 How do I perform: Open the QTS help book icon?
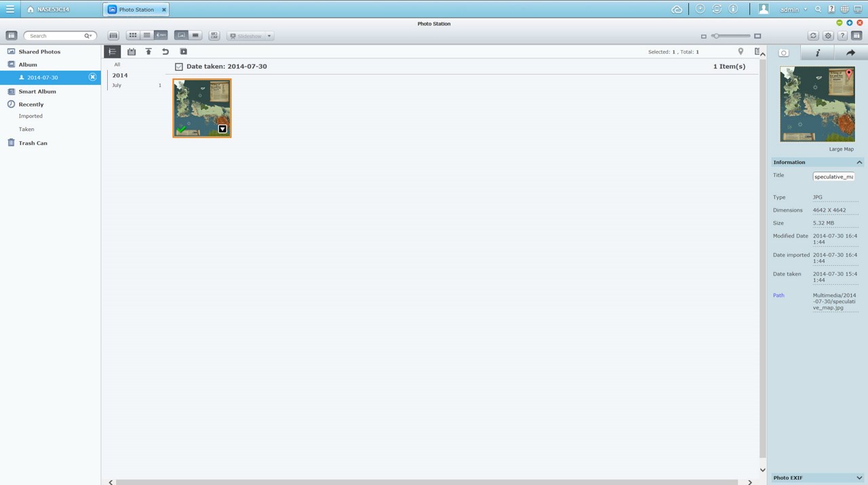coord(831,9)
